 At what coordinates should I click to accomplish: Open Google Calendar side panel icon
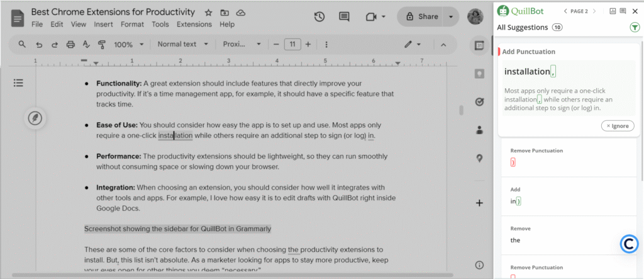point(479,45)
